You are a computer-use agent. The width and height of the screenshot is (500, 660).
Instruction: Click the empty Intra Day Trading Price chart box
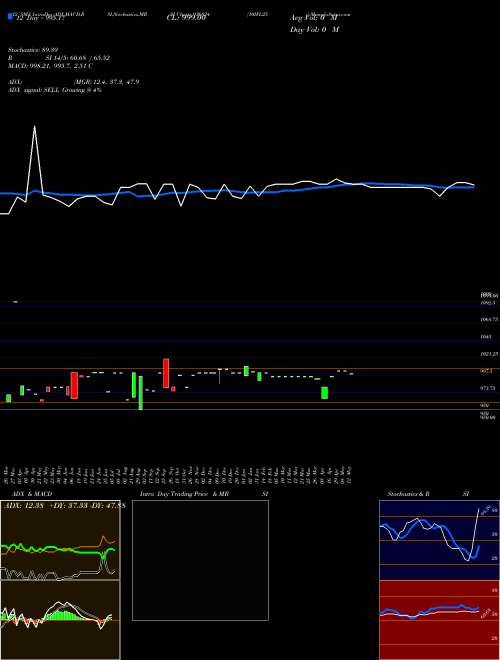[x=200, y=560]
